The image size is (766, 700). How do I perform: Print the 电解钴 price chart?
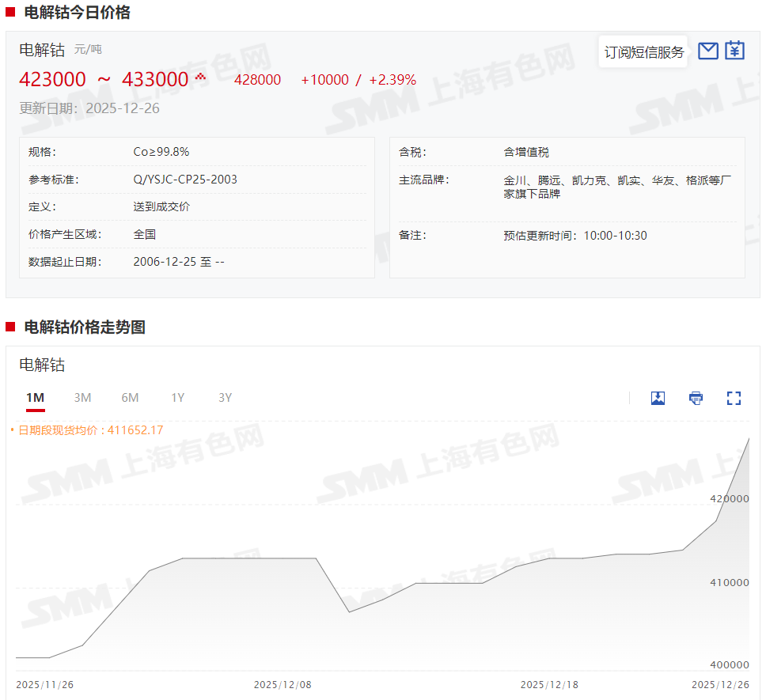(x=696, y=398)
